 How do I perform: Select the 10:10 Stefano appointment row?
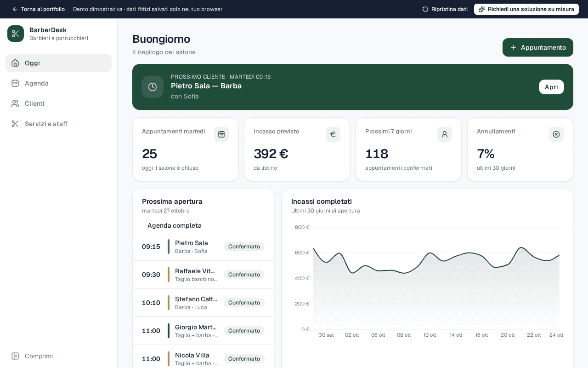click(x=203, y=303)
